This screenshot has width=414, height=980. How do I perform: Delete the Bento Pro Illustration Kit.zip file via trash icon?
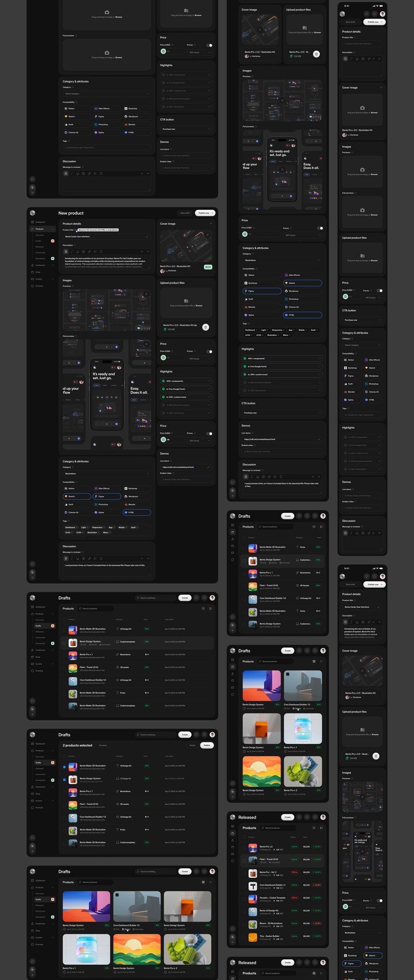[206, 327]
